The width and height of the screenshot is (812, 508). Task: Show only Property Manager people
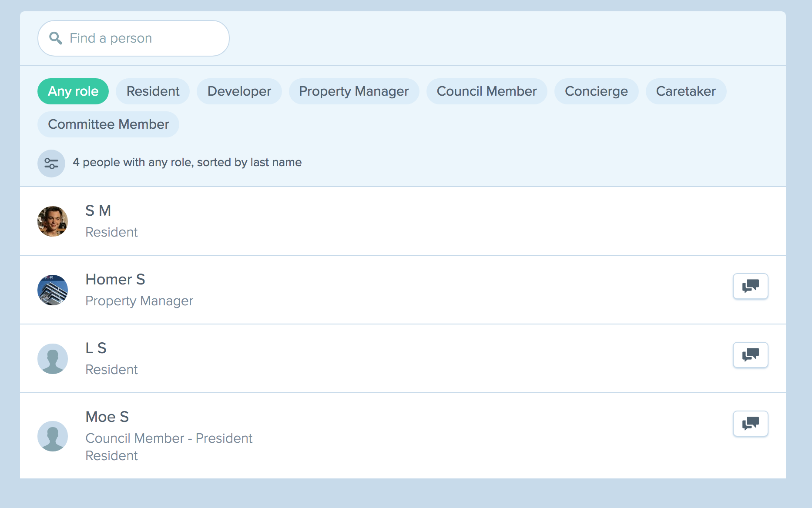point(354,91)
